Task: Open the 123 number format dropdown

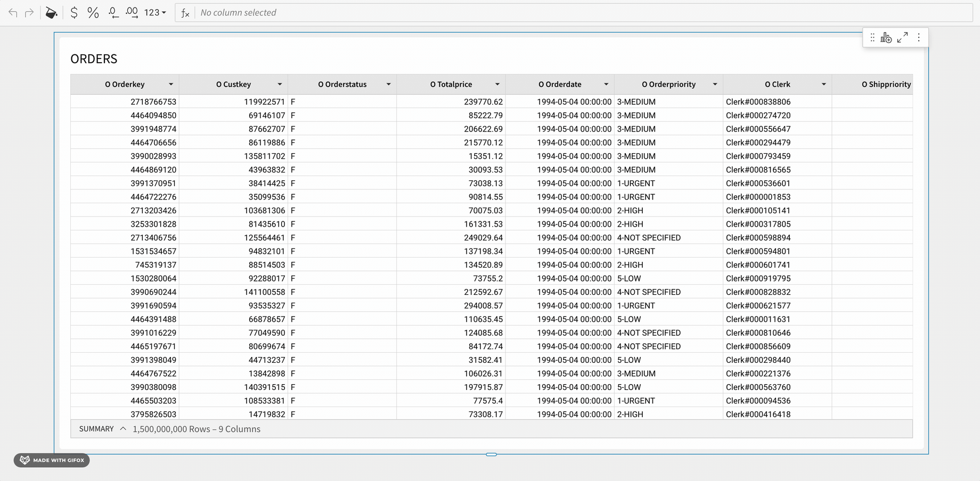Action: coord(155,13)
